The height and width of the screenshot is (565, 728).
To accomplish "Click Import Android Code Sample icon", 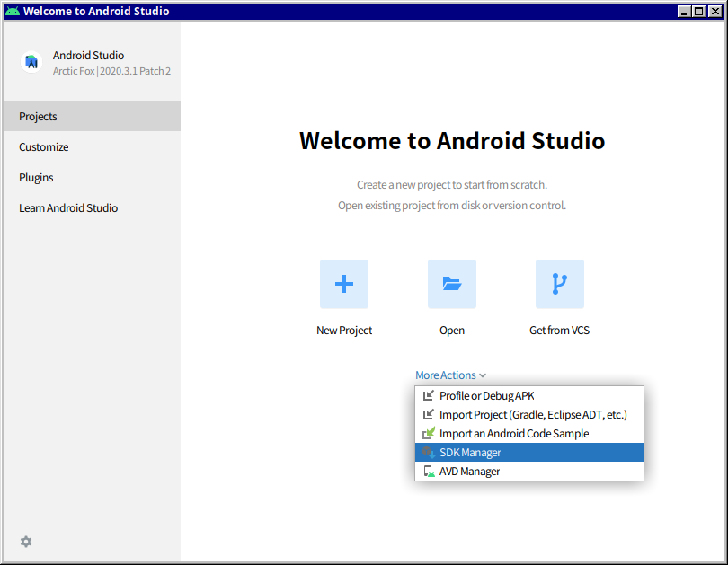I will (x=428, y=433).
